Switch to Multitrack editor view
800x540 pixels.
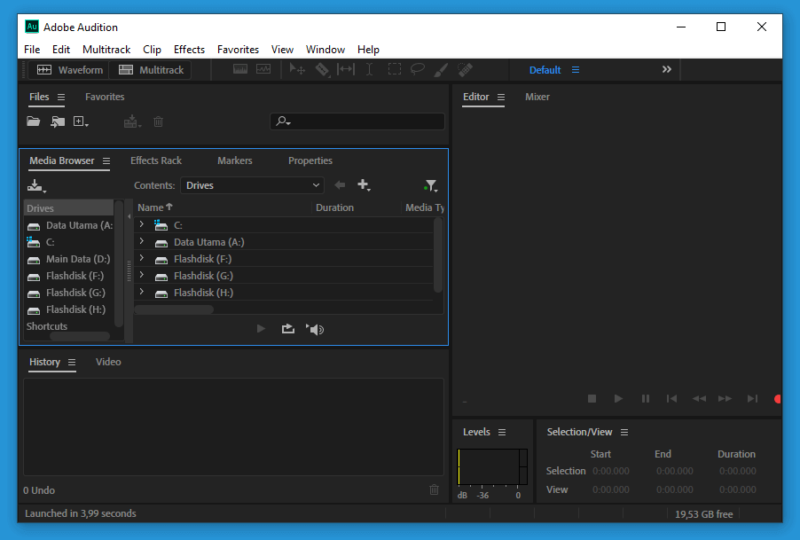coord(151,70)
